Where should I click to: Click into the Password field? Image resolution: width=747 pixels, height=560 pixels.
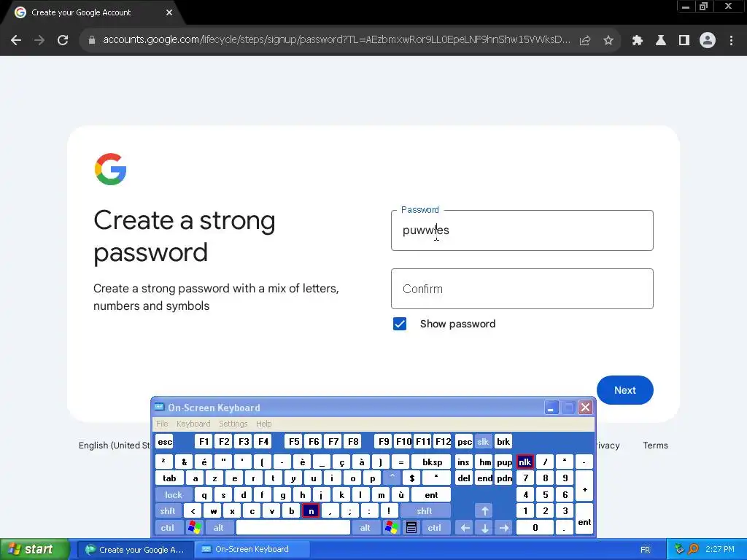click(x=522, y=230)
